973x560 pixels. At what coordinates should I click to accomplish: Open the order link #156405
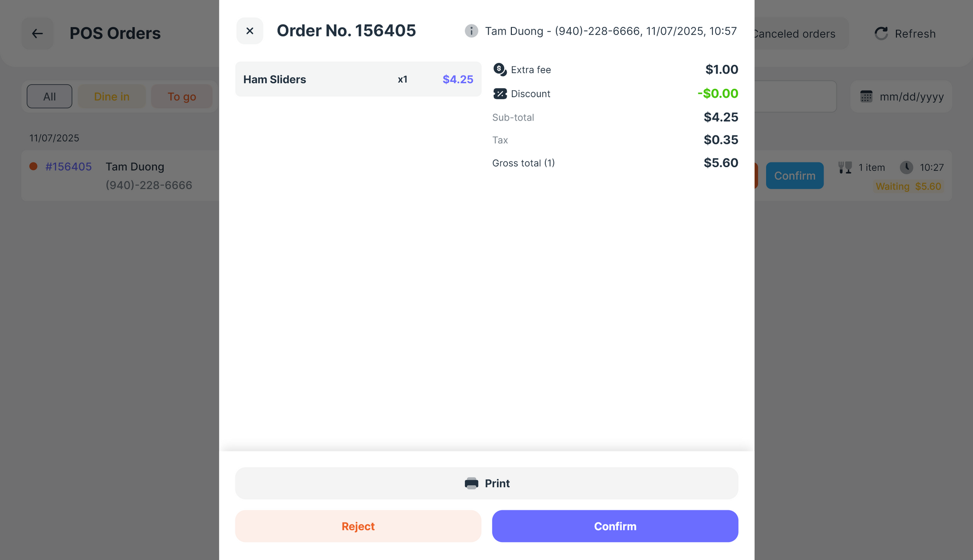point(68,166)
